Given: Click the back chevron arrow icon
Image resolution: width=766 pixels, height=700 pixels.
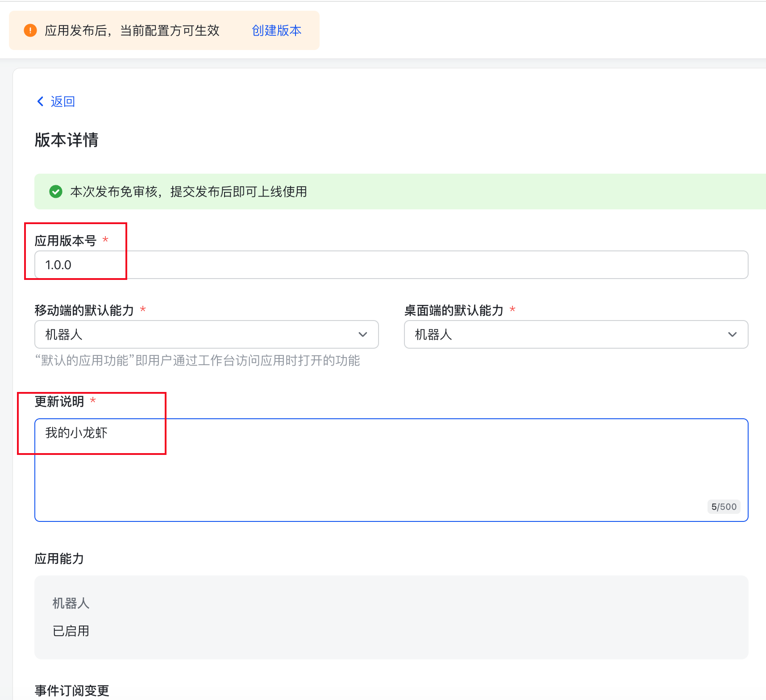Looking at the screenshot, I should point(40,101).
